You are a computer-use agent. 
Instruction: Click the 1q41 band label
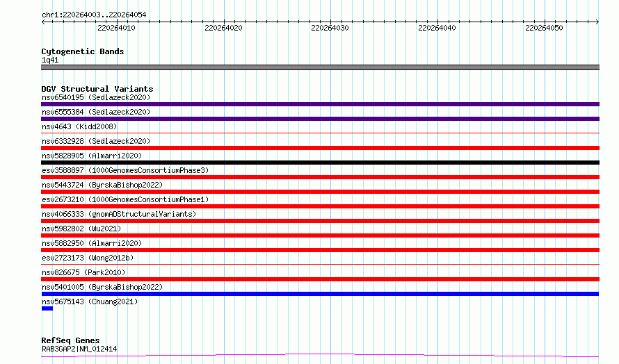pos(50,60)
